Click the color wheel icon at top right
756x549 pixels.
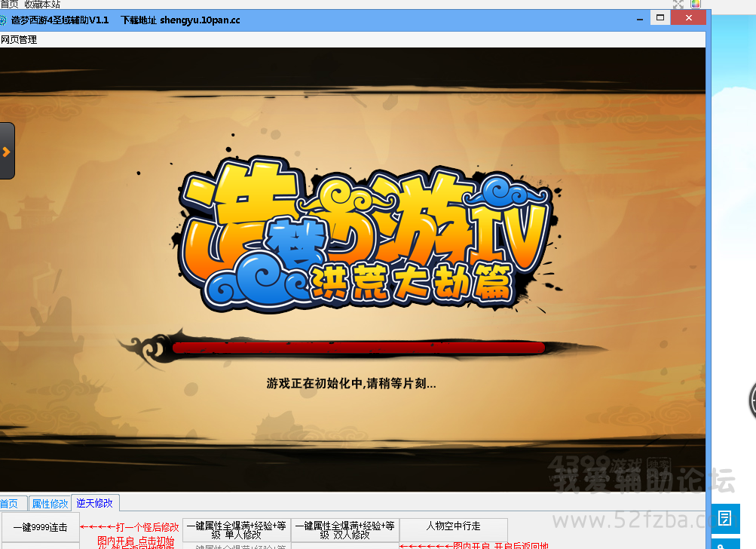(695, 5)
